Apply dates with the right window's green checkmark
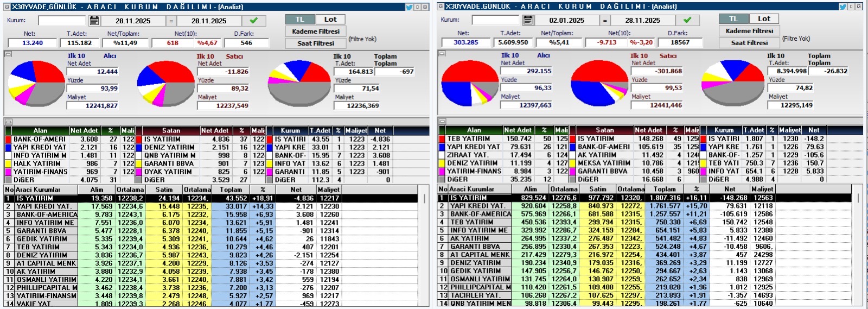Viewport: 868px width, 309px height. [687, 20]
